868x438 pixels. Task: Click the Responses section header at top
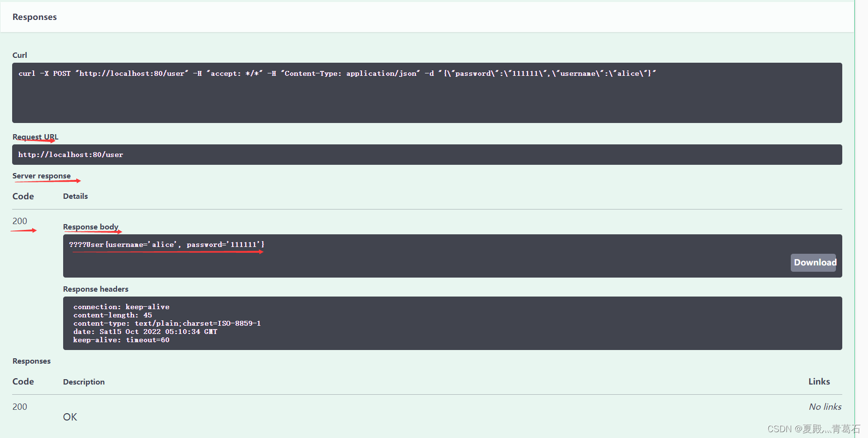[34, 17]
